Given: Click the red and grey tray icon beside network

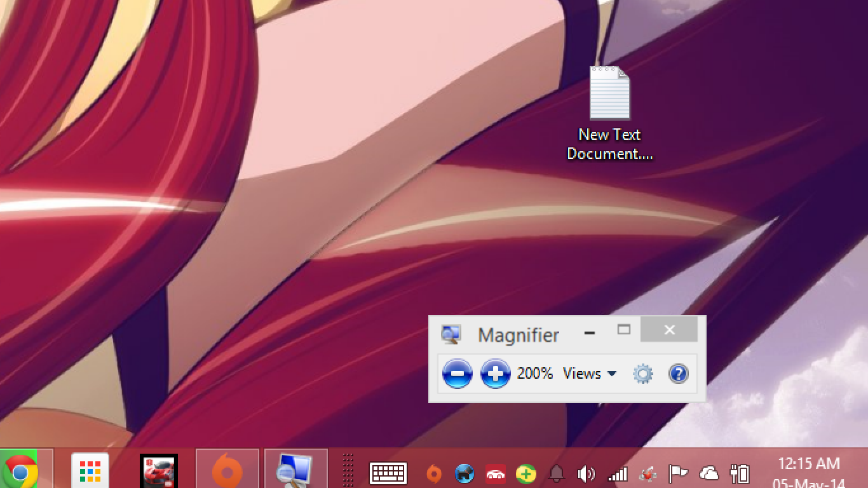Looking at the screenshot, I should pyautogui.click(x=648, y=473).
